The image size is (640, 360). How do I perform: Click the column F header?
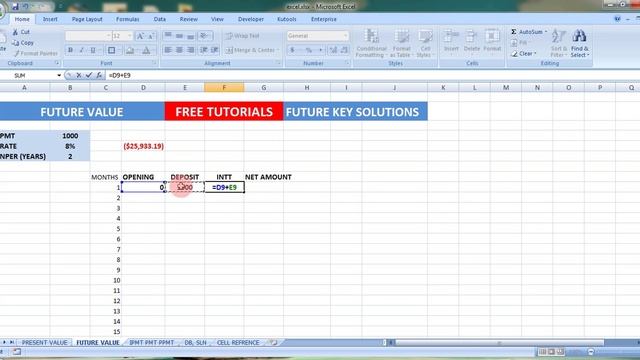click(224, 87)
